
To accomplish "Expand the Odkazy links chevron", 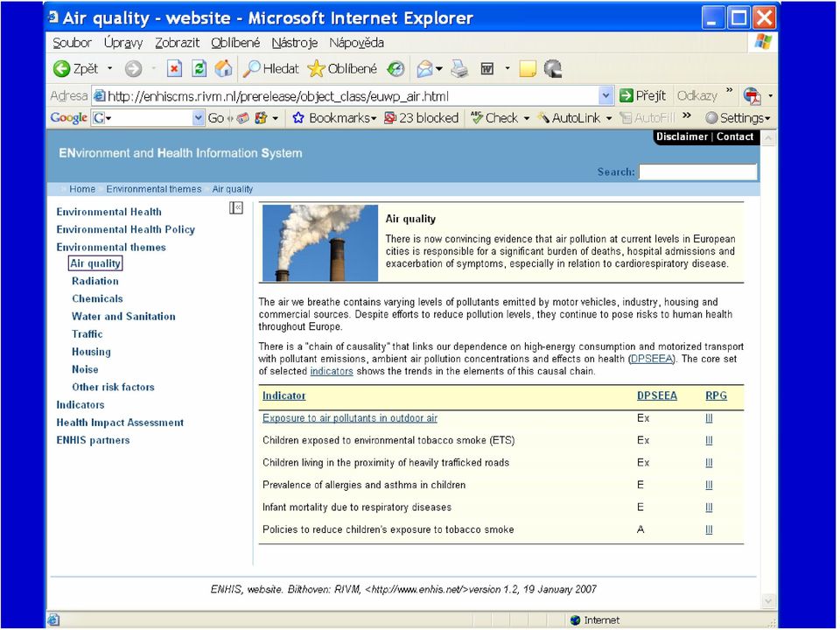I will [729, 90].
